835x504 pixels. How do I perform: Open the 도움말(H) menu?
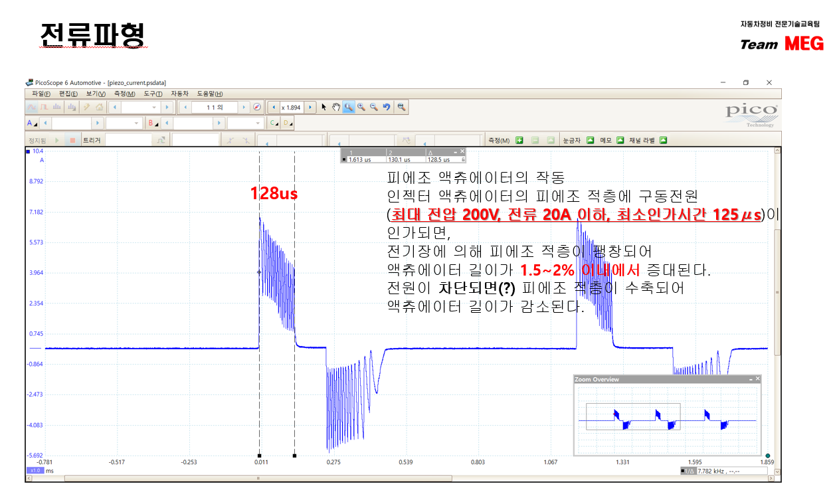(x=210, y=94)
